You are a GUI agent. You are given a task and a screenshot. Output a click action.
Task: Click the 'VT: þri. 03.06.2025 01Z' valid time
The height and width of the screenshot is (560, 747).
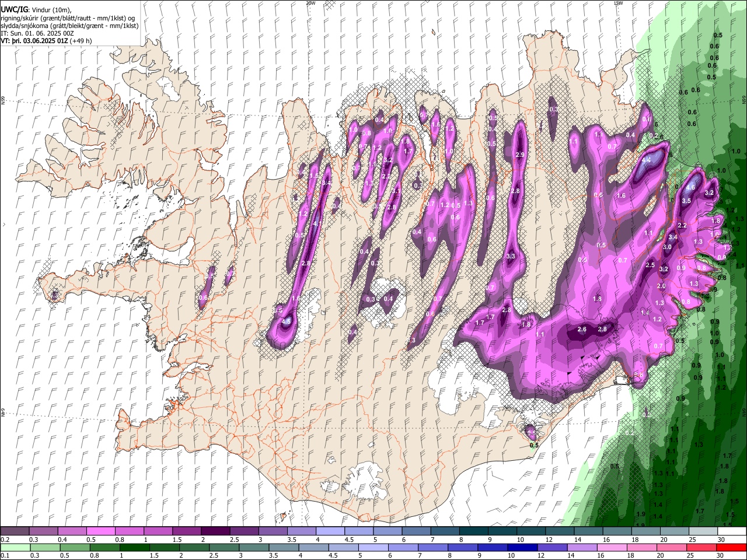click(x=34, y=41)
